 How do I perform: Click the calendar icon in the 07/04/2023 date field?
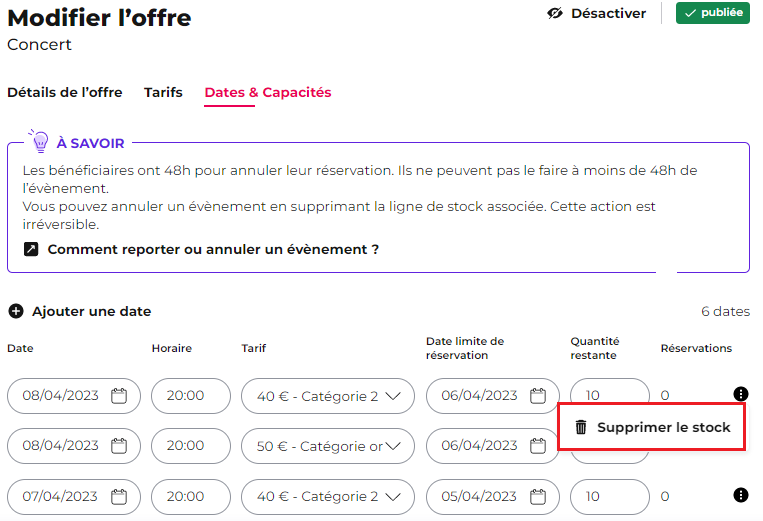(119, 497)
